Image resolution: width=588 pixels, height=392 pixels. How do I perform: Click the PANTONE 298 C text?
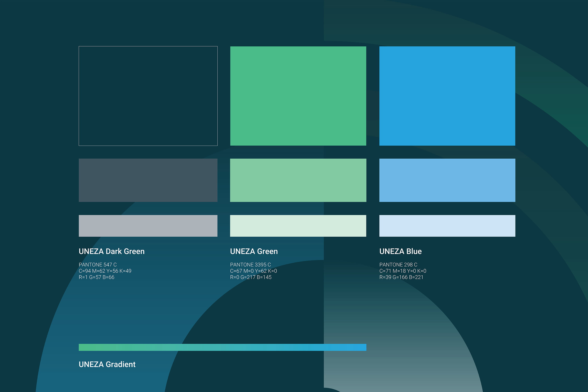[398, 264]
